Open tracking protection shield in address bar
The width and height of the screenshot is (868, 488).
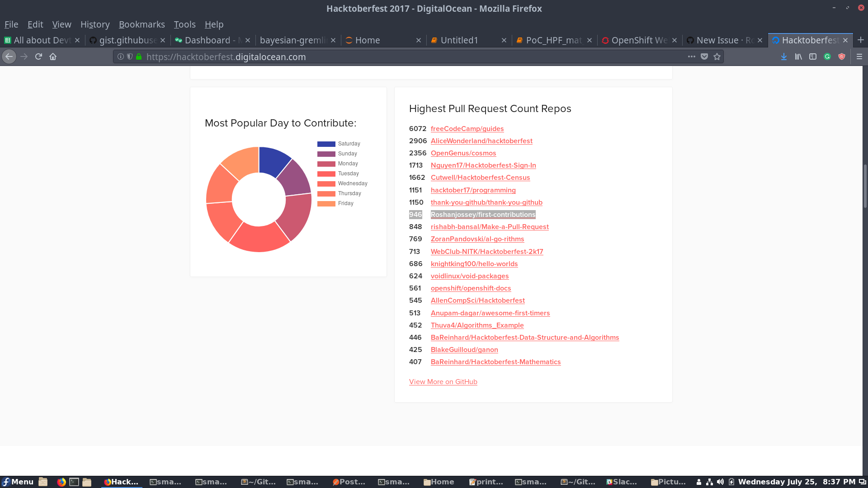tap(130, 56)
